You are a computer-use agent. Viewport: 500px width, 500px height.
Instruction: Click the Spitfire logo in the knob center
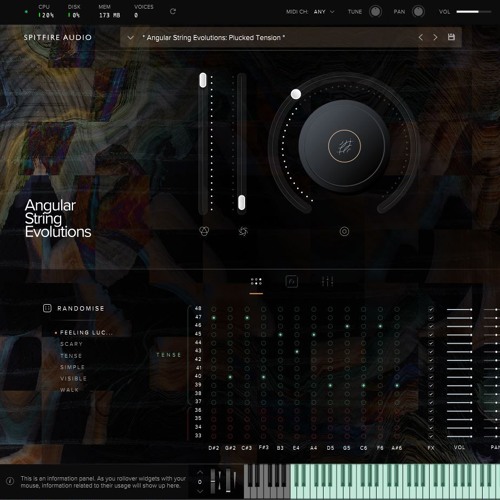[x=344, y=146]
